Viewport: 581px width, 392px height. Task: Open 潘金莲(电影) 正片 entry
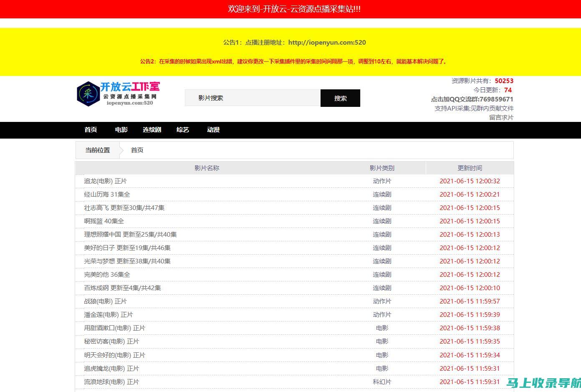[x=109, y=314]
